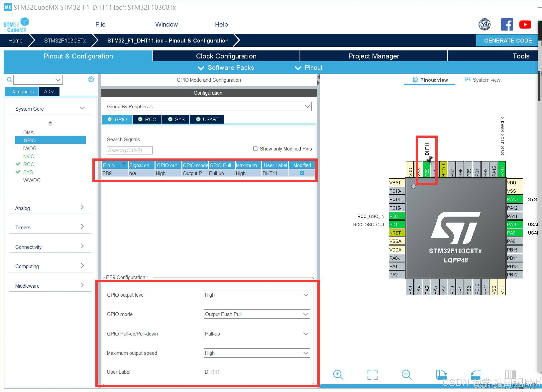The height and width of the screenshot is (392, 542).
Task: Select IWDG under System Core
Action: tap(30, 148)
